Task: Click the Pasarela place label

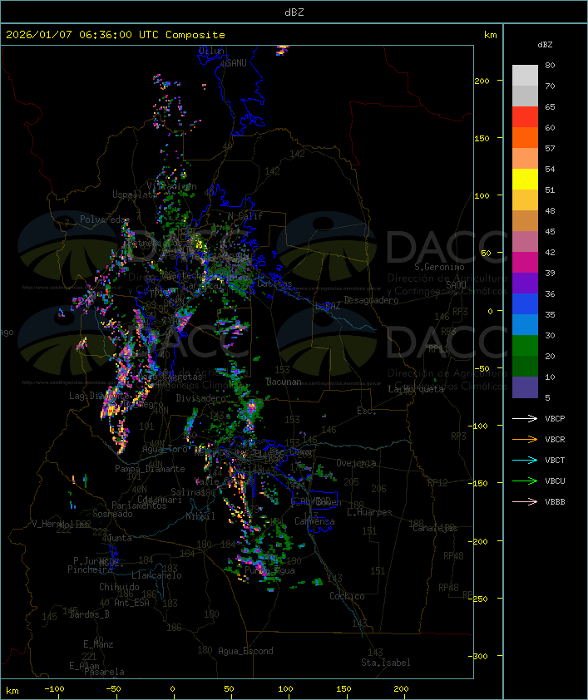Action: click(x=104, y=672)
